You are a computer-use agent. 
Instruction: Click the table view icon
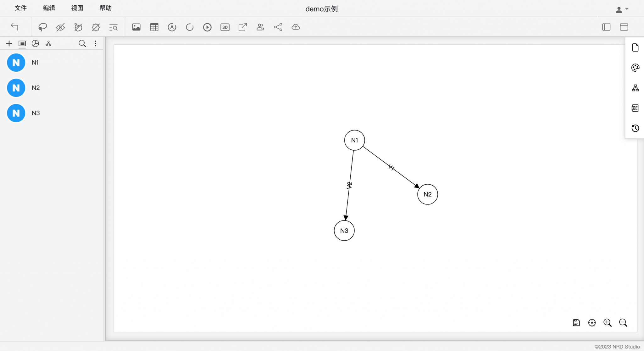click(x=154, y=27)
